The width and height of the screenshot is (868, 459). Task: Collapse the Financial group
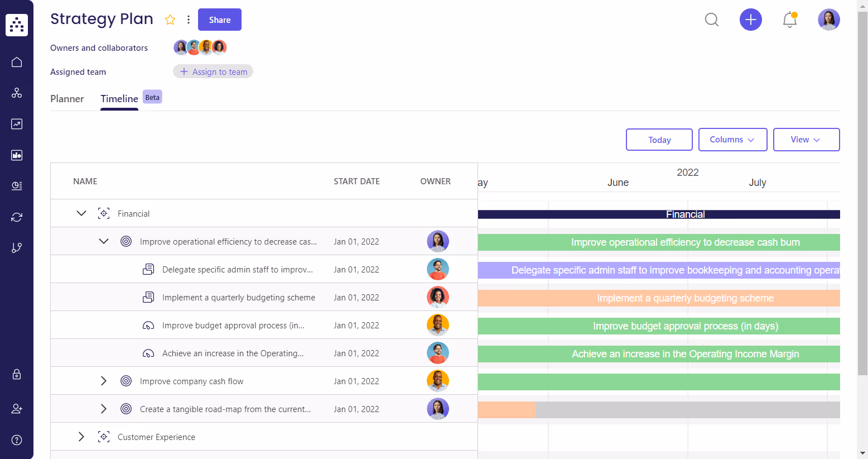pos(81,213)
